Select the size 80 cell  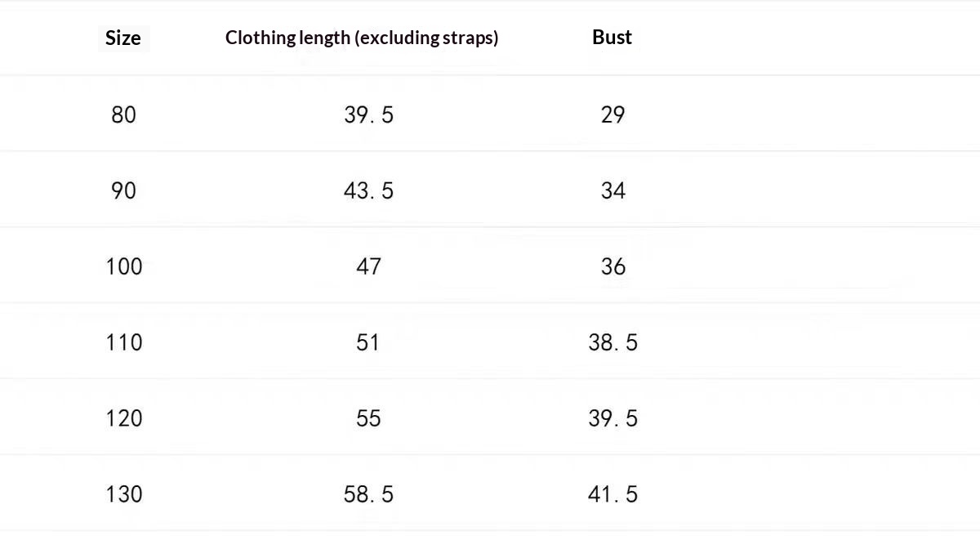click(x=123, y=114)
